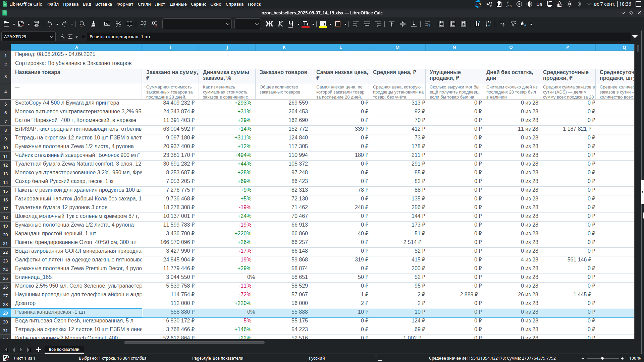Open the Правка menu
The height and width of the screenshot is (362, 644).
pos(71,4)
